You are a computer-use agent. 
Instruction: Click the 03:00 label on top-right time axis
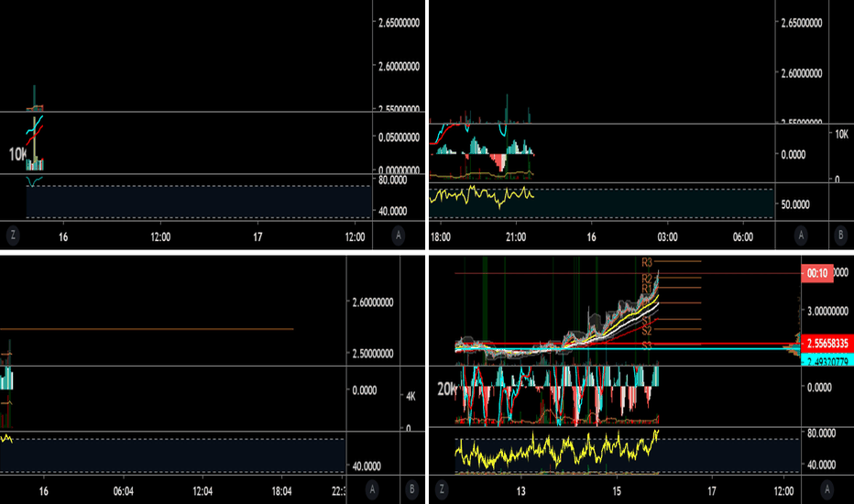(x=667, y=237)
